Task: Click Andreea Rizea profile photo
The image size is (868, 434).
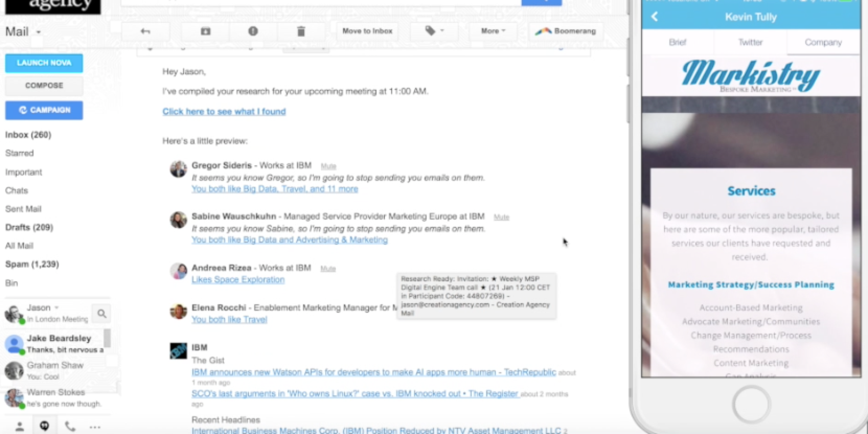Action: [x=178, y=271]
